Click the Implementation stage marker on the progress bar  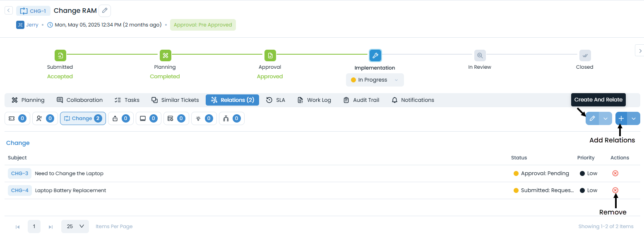point(375,55)
